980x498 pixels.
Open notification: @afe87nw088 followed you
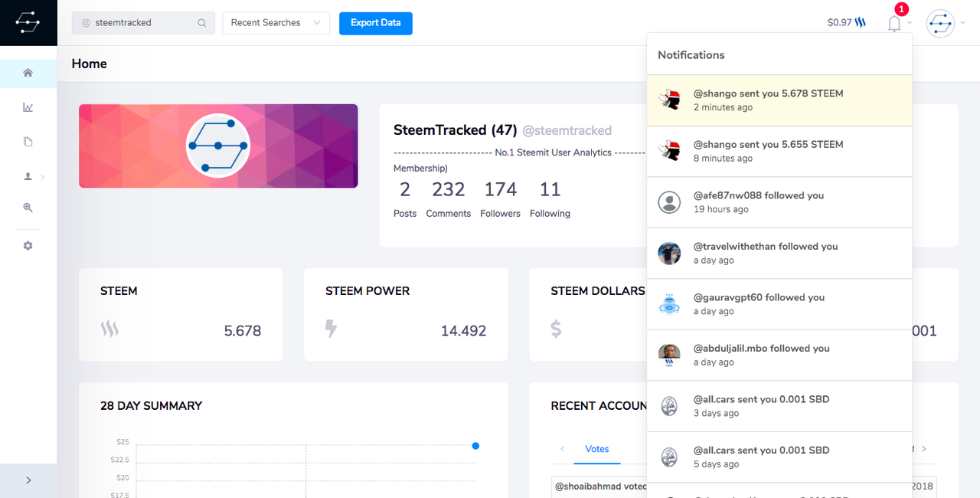point(779,202)
